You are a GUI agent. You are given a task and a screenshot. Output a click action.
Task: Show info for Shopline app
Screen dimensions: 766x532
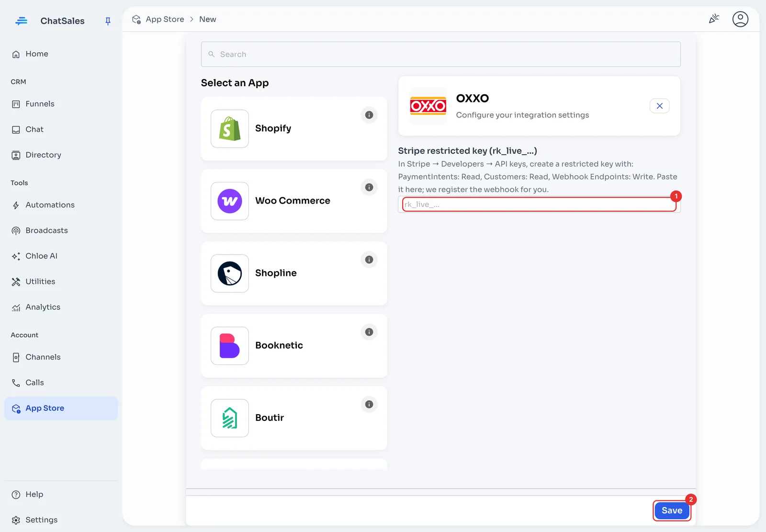369,260
